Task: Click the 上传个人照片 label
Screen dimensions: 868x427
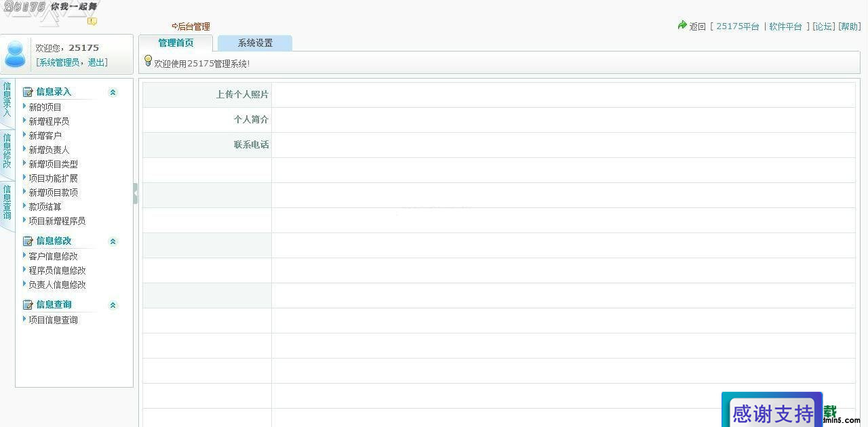Action: click(x=242, y=95)
